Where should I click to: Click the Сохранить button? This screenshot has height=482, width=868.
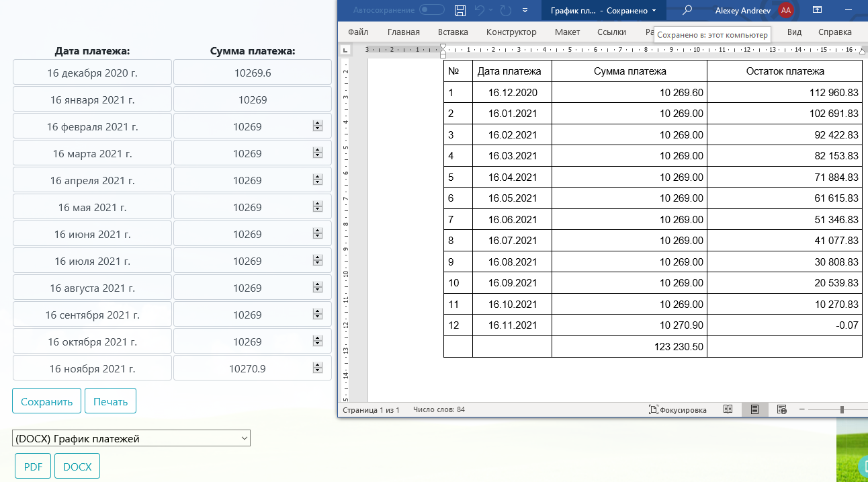tap(46, 401)
